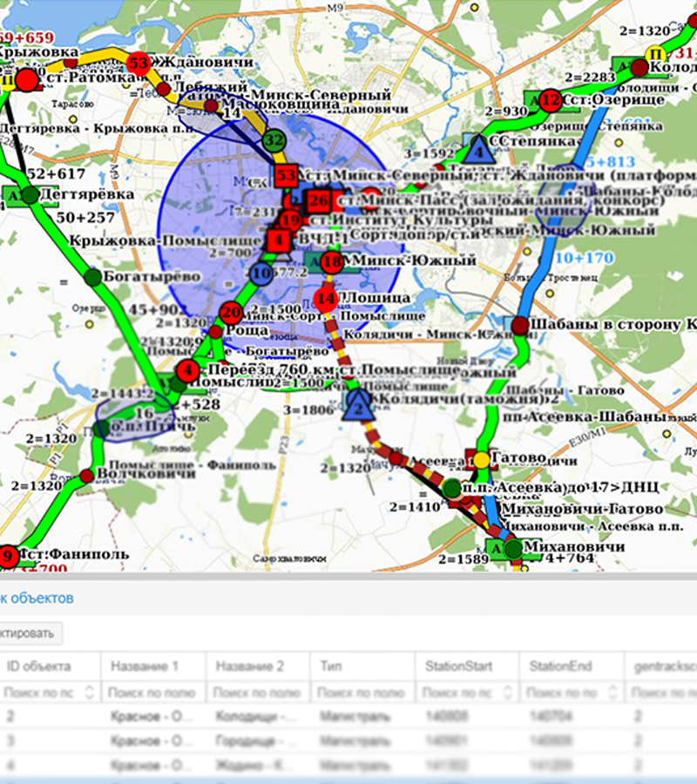
Task: Select blue circle marker 10 on the map
Action: [260, 274]
